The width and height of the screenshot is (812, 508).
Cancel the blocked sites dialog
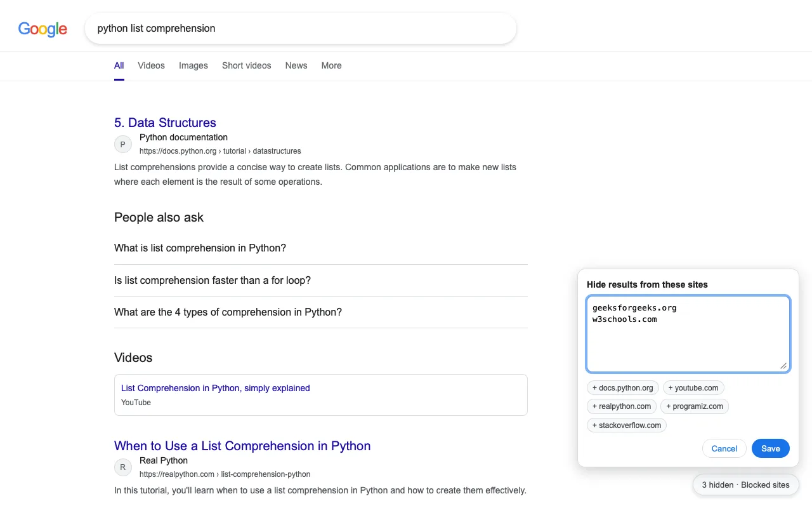coord(724,448)
